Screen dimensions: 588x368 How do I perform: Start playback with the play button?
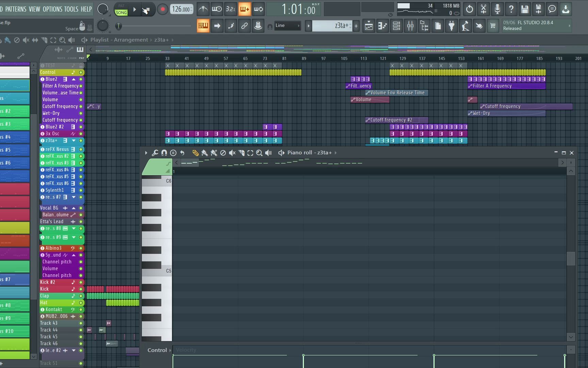[x=134, y=10]
